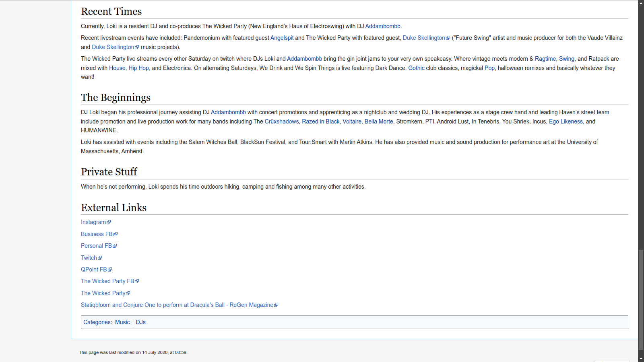Visit the Ragtime genre link
This screenshot has height=362, width=644.
pos(545,59)
